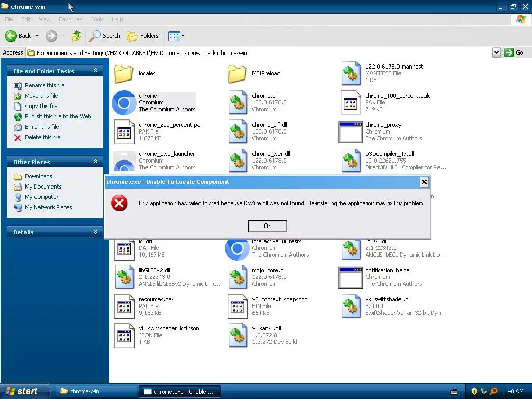
Task: Open the Search toolbar button
Action: [104, 36]
